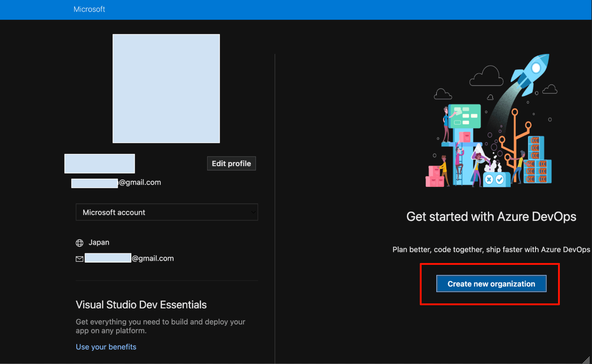The height and width of the screenshot is (364, 592).
Task: Open the Edit profile button
Action: [x=231, y=163]
